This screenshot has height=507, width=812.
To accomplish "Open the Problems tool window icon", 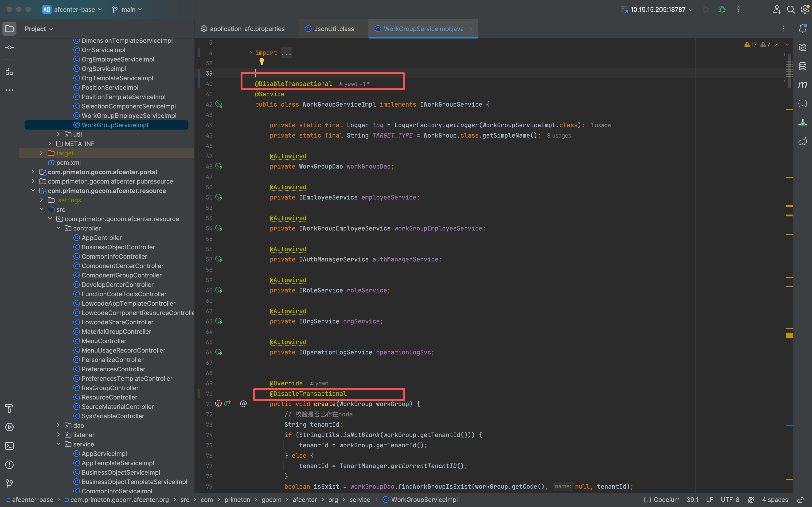I will [x=9, y=465].
